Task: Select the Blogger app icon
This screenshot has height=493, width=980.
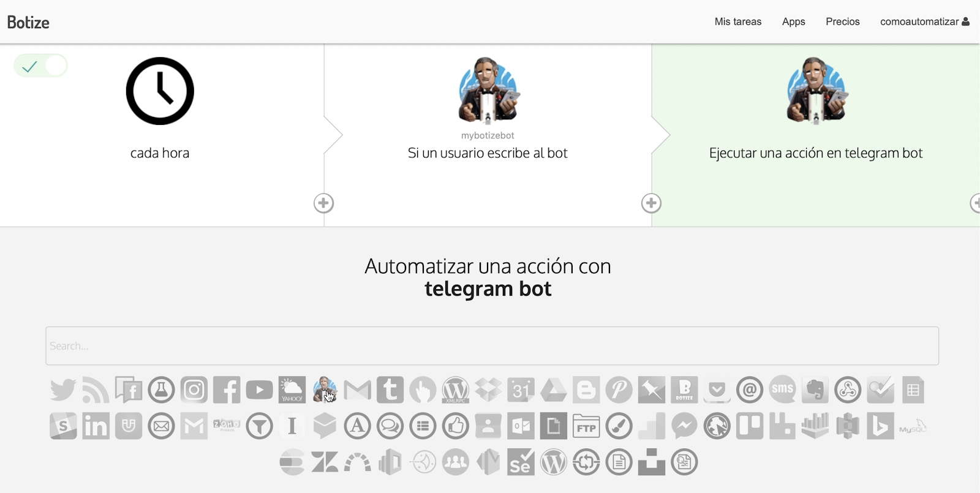Action: point(586,390)
